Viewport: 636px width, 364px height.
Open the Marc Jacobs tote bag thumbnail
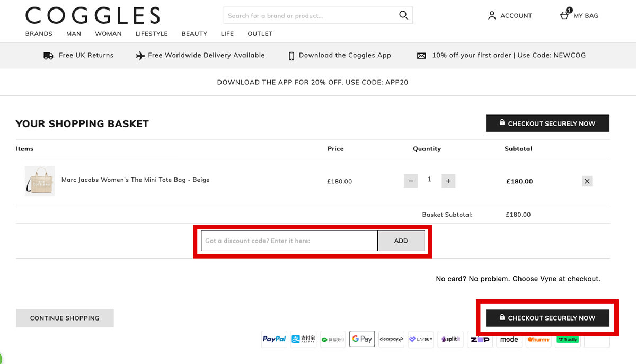pos(40,181)
